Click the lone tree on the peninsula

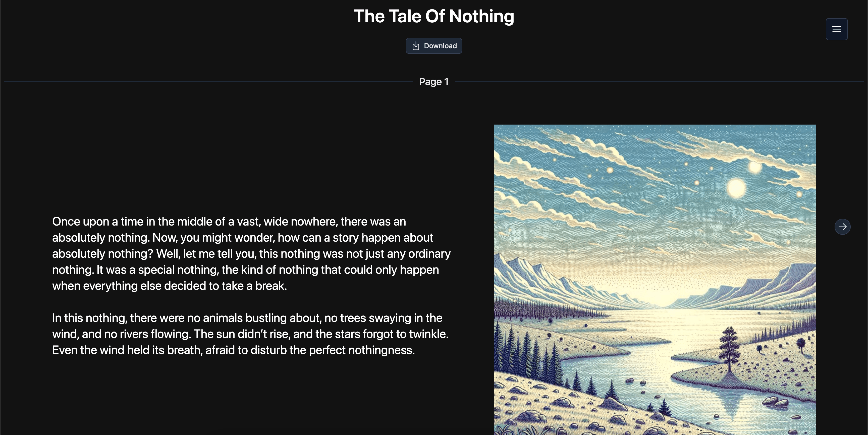click(729, 350)
